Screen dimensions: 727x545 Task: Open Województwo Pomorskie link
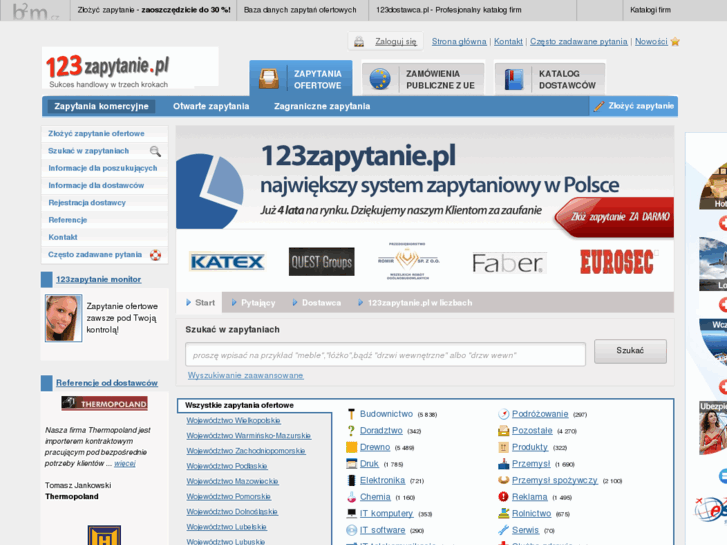pos(229,496)
